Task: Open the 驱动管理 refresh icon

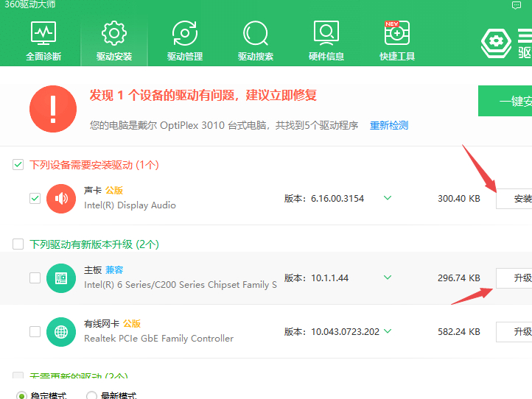Action: point(185,33)
